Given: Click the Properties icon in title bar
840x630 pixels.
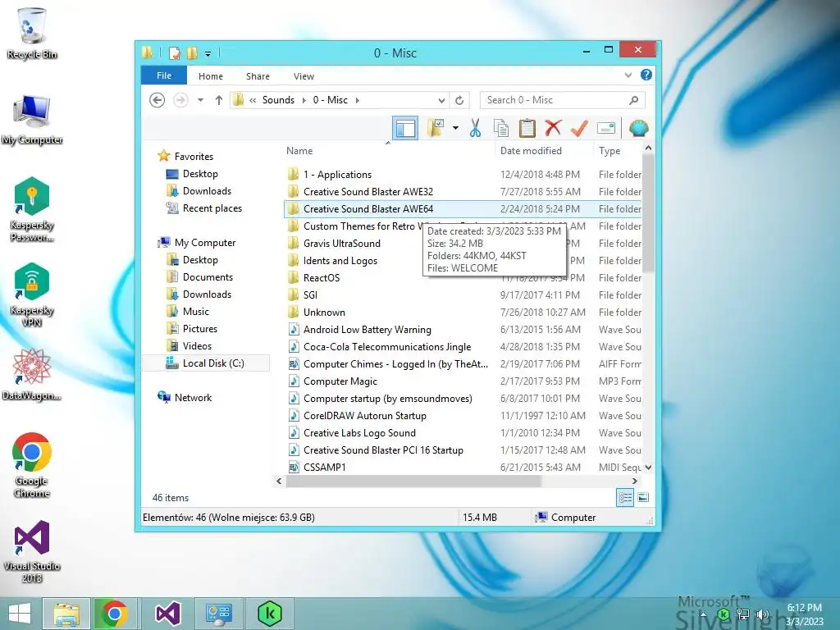Looking at the screenshot, I should click(x=175, y=53).
